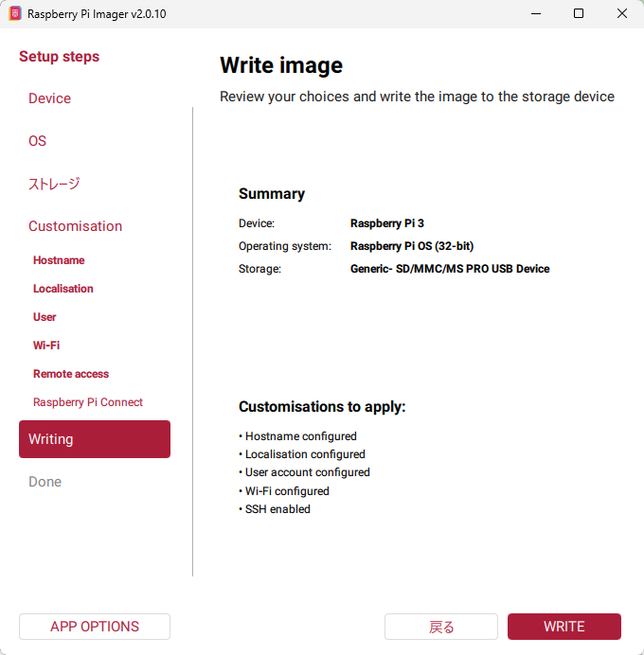Click the Localisation configured bullet
The height and width of the screenshot is (655, 644).
click(x=302, y=454)
